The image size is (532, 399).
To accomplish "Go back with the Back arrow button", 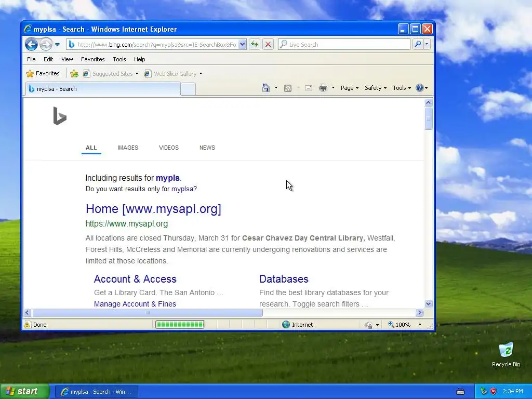I will point(31,45).
